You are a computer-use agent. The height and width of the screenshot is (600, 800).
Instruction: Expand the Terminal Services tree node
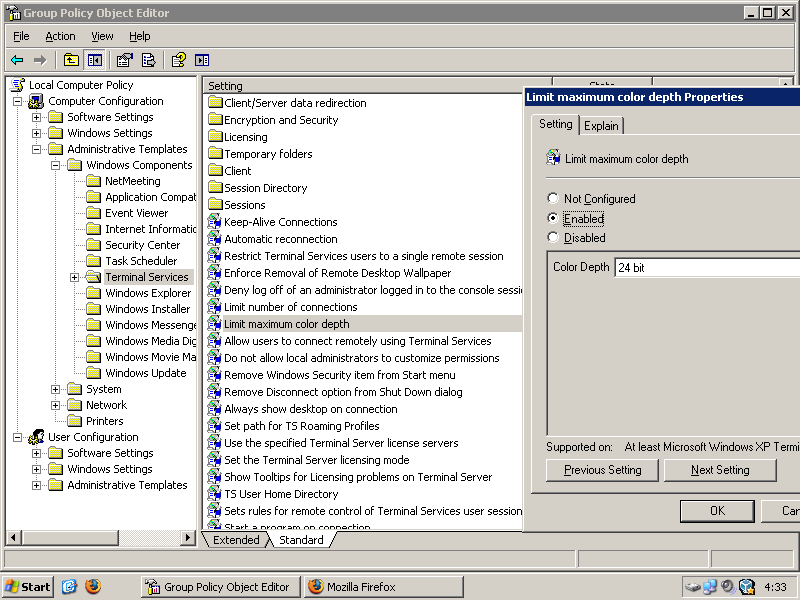coord(74,278)
